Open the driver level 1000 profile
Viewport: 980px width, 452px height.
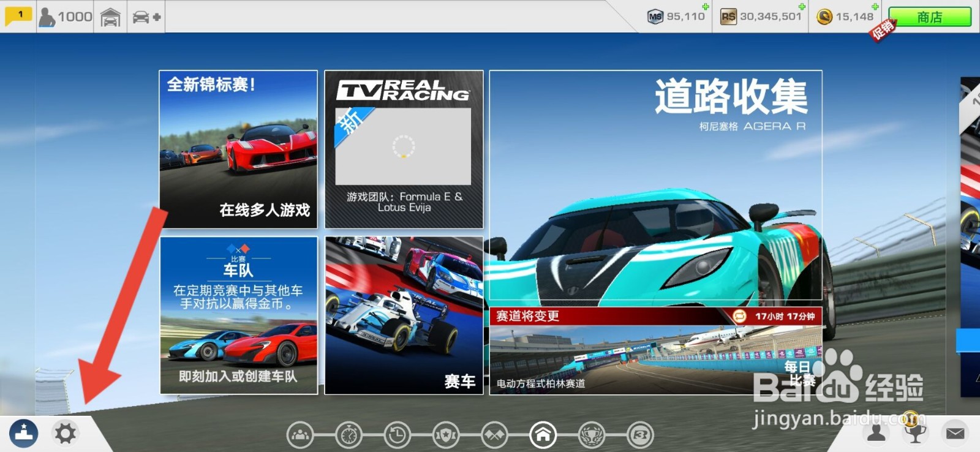65,17
